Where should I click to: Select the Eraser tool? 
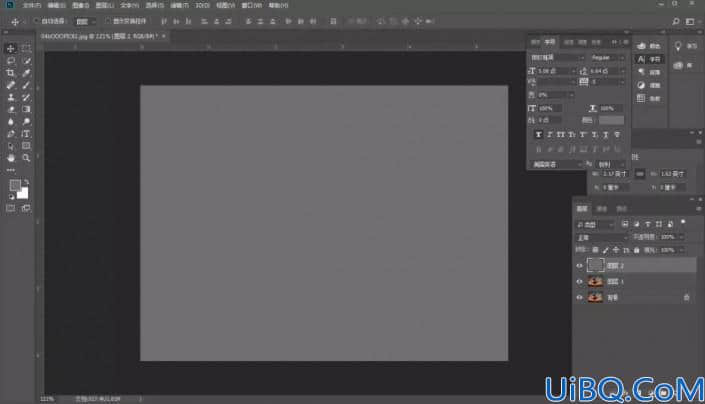pyautogui.click(x=11, y=109)
